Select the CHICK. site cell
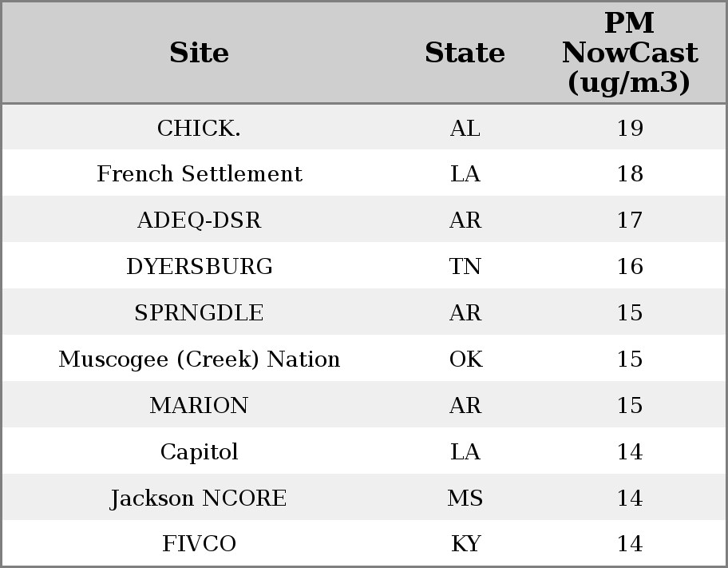The image size is (728, 568). tap(199, 128)
